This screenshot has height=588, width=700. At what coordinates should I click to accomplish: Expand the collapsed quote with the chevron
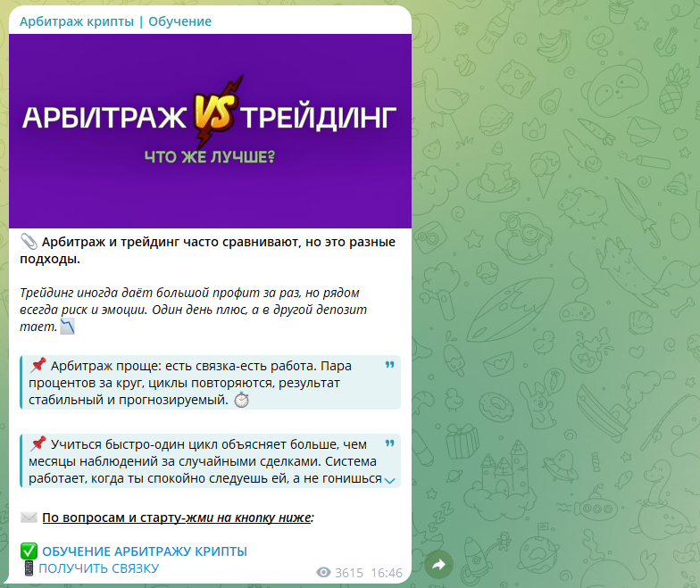[389, 480]
